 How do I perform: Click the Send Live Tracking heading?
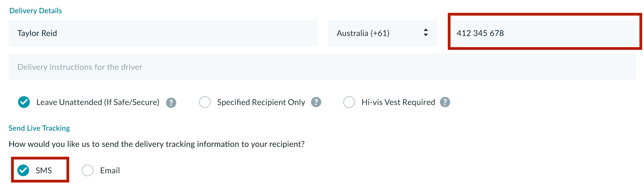click(x=39, y=128)
